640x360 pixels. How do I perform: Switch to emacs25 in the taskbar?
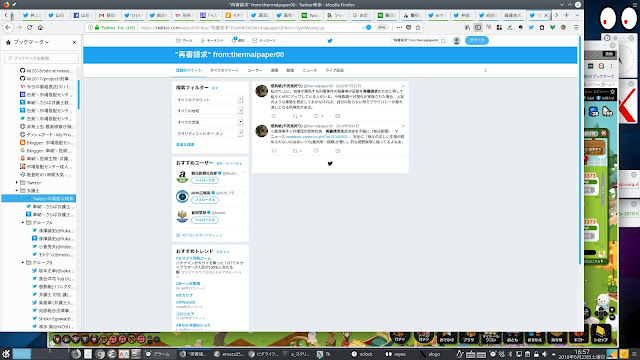pyautogui.click(x=229, y=354)
